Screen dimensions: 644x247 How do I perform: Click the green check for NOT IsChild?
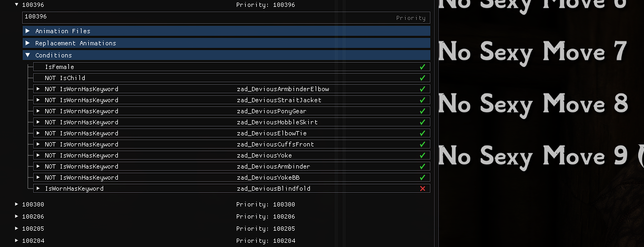click(422, 78)
